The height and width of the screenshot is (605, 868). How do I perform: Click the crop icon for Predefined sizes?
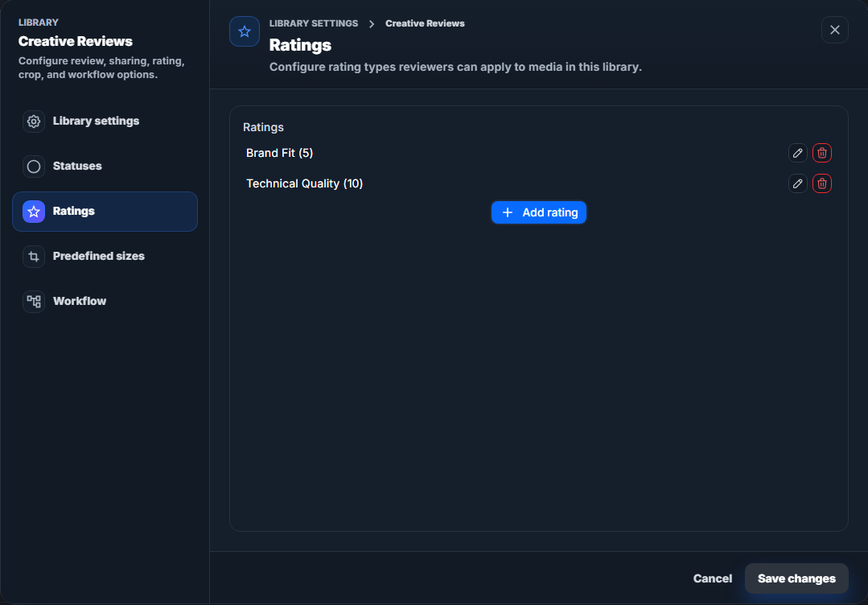(34, 257)
